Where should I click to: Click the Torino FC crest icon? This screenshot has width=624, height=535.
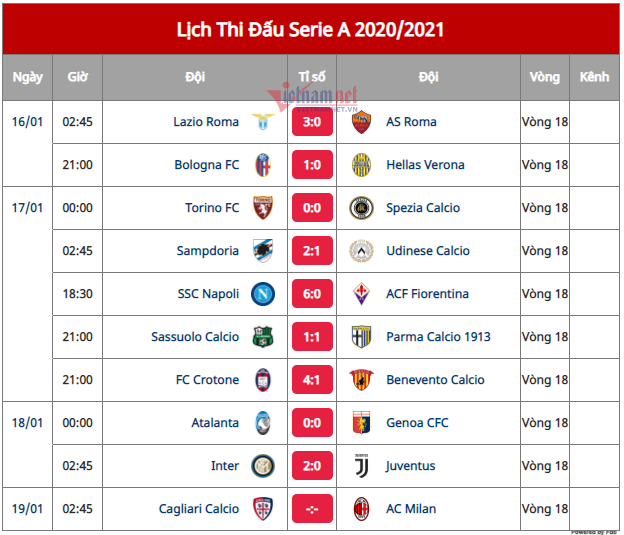(263, 208)
